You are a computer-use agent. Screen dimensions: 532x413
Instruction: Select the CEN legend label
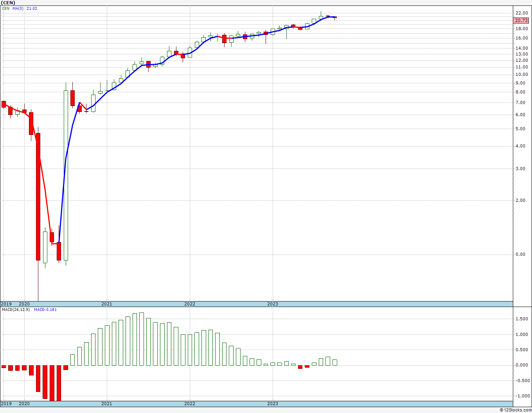[6, 8]
